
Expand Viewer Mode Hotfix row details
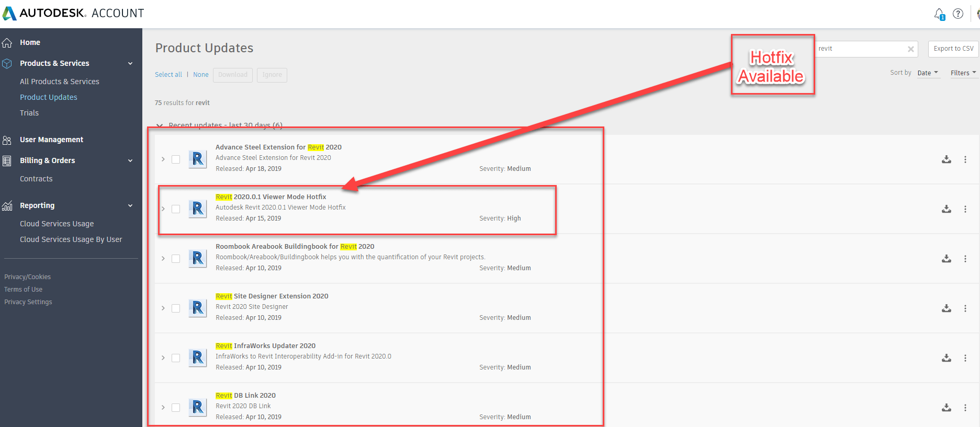(x=163, y=209)
